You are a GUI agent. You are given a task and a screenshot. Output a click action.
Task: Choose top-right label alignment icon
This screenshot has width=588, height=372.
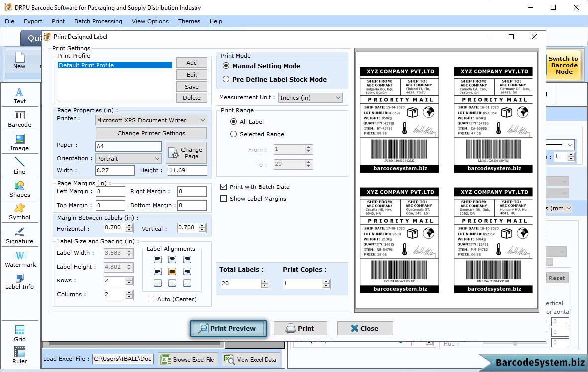click(x=187, y=259)
